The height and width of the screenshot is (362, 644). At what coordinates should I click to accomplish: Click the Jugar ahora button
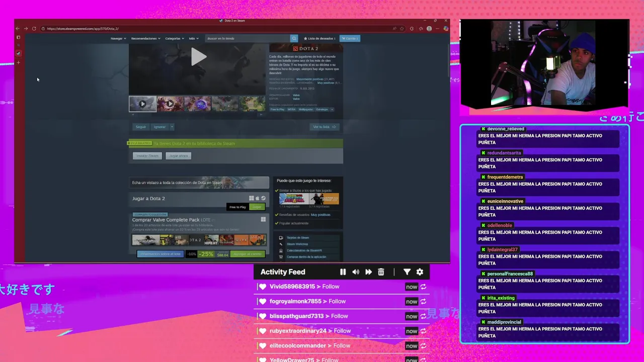click(178, 156)
